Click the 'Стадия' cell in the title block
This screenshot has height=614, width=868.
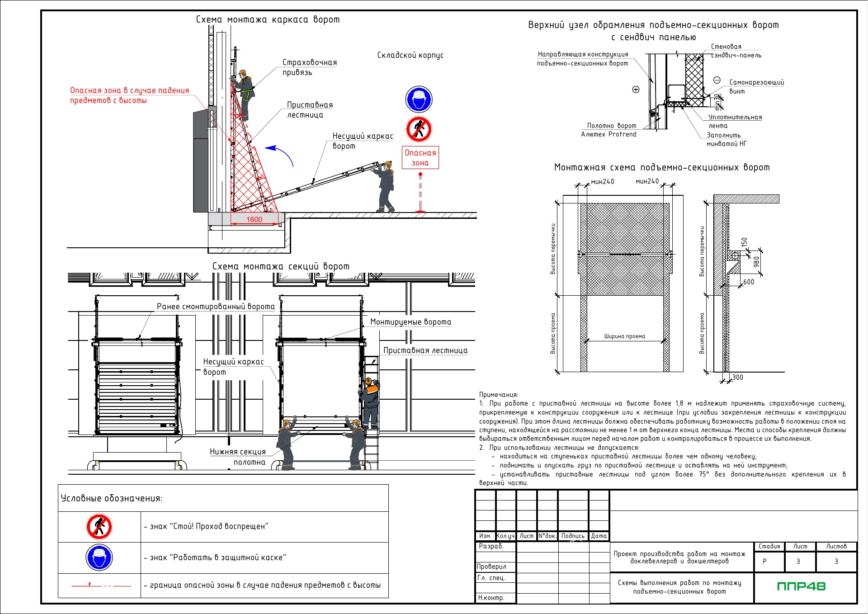(x=769, y=546)
